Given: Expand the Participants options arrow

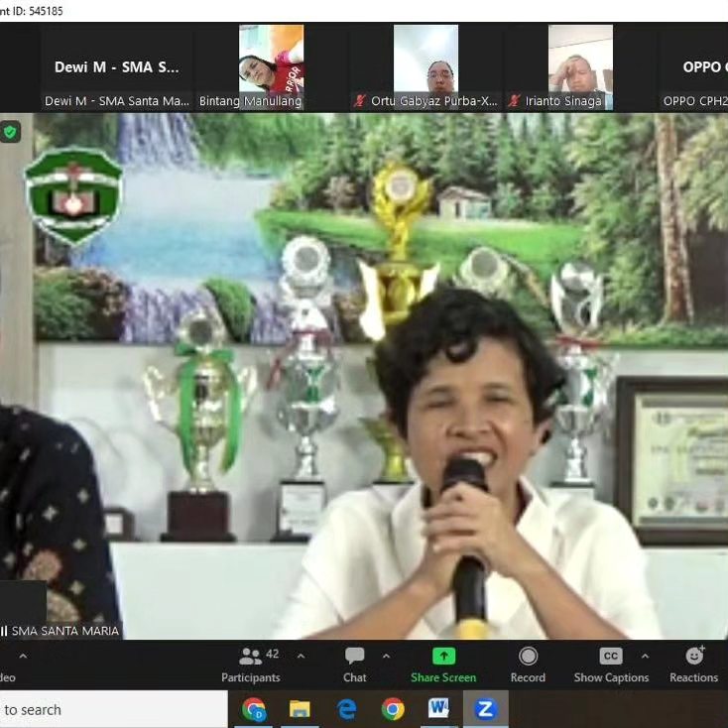Looking at the screenshot, I should click(x=301, y=657).
